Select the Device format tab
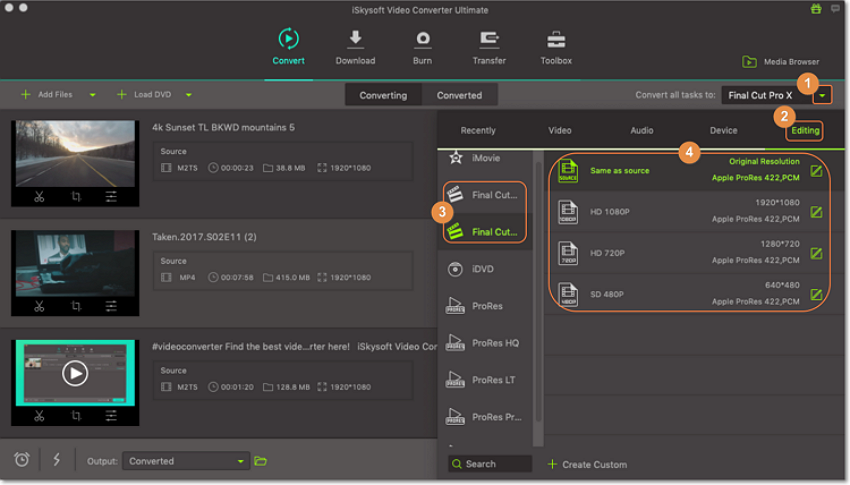This screenshot has height=485, width=850. tap(723, 130)
